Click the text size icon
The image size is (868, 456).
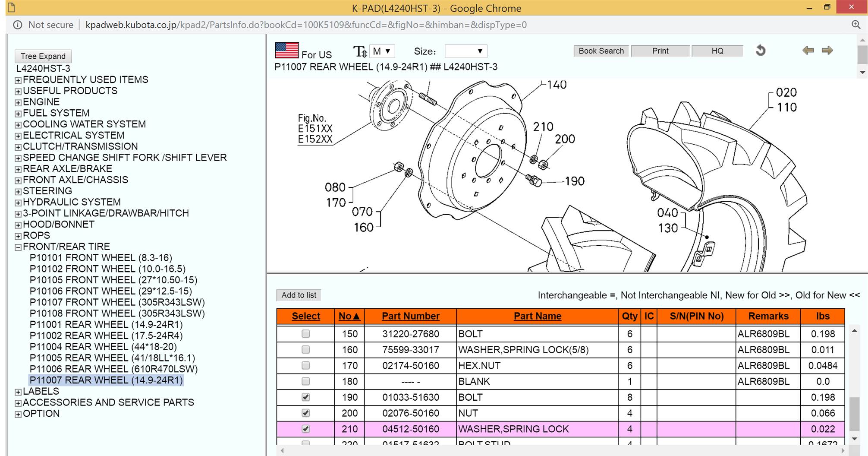click(x=360, y=51)
